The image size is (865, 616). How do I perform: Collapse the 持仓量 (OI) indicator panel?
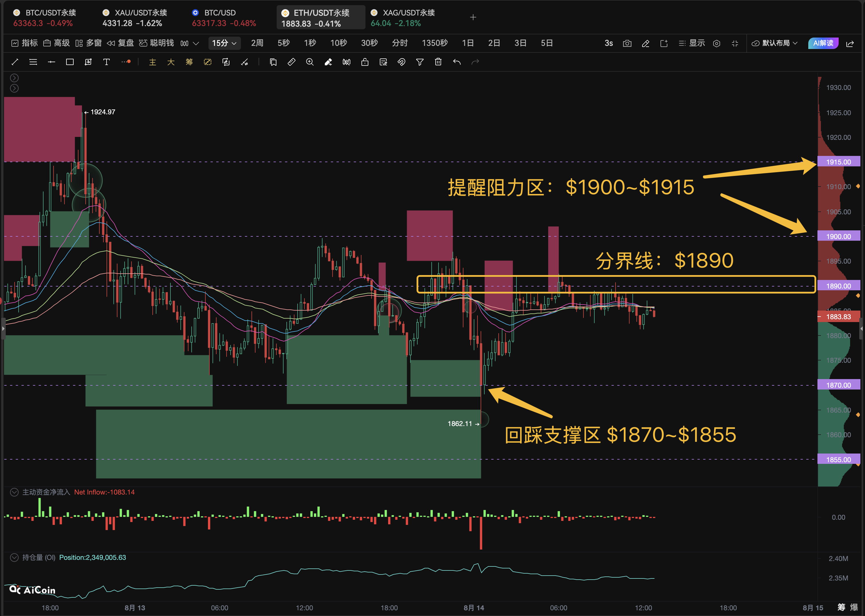point(14,558)
